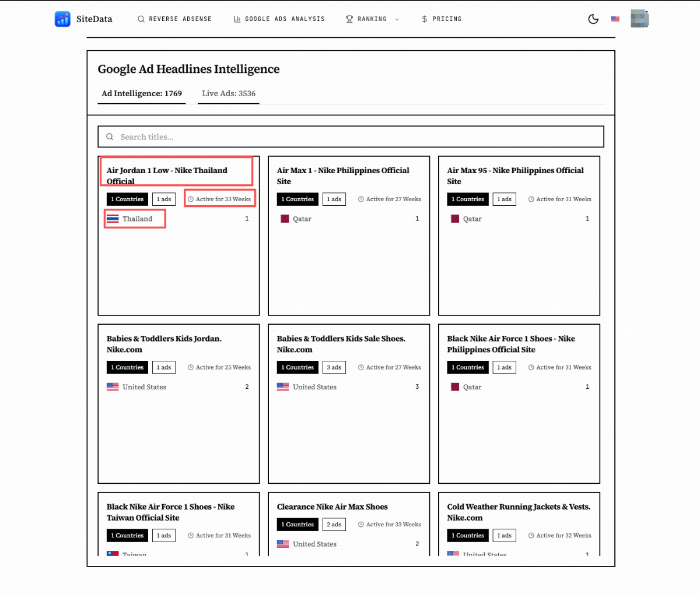Viewport: 700px width, 594px height.
Task: Open Air Max 1 Philippines headline
Action: coord(343,176)
